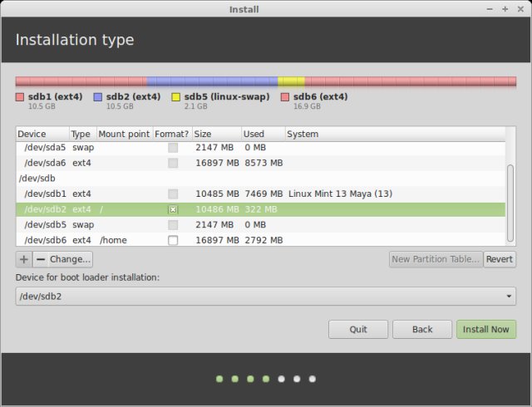Open Change... dialog for selected partition
Viewport: 532px width, 407px height.
(x=71, y=259)
